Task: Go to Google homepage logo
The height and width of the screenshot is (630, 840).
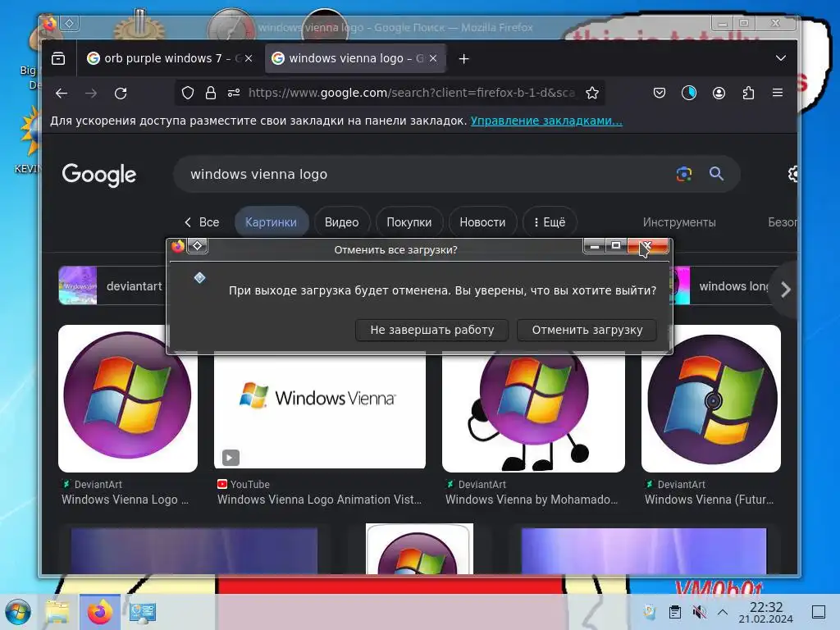Action: (x=99, y=175)
